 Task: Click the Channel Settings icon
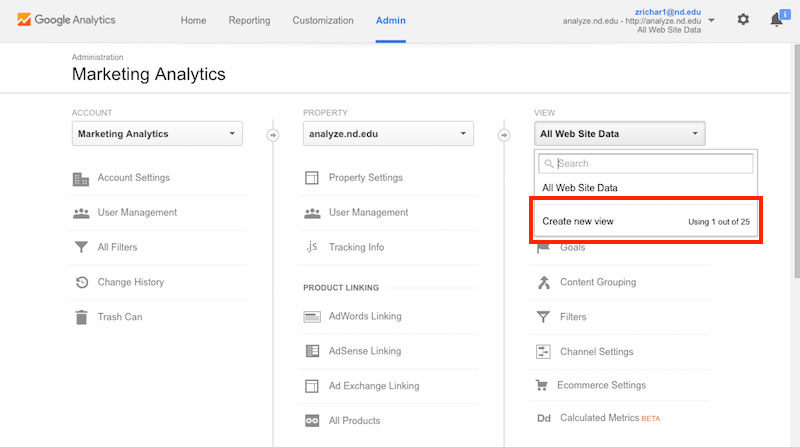pos(543,352)
